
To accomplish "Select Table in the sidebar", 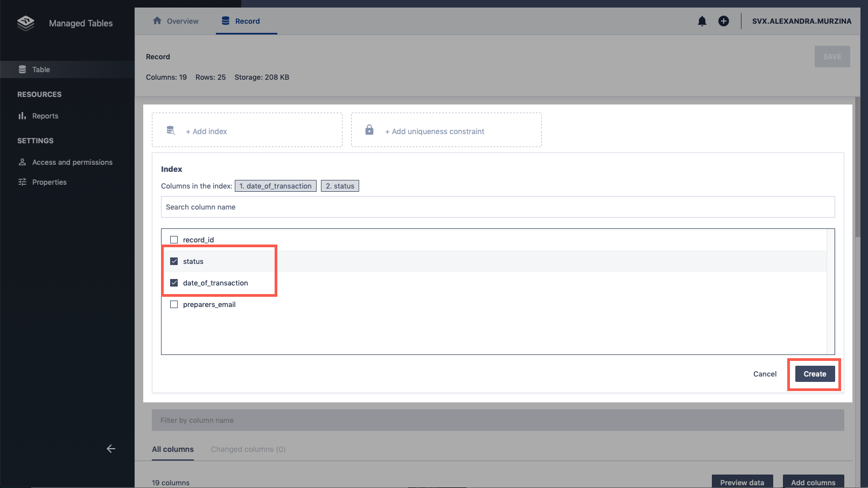I will [x=41, y=69].
